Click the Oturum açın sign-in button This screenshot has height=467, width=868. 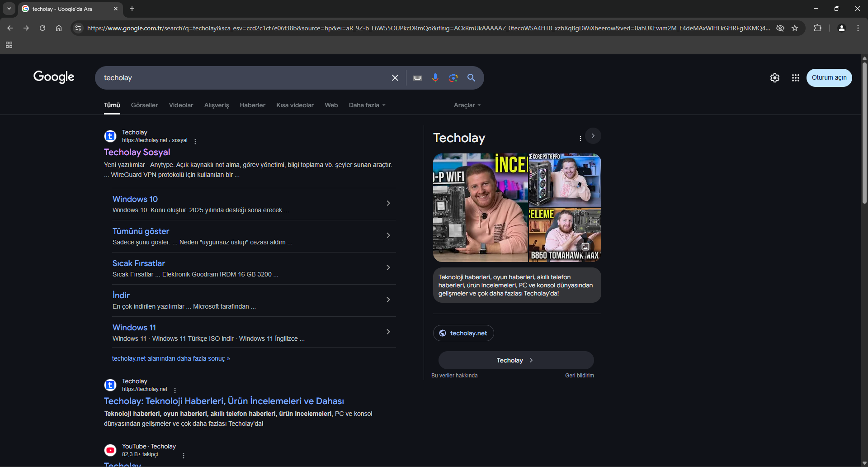(829, 78)
